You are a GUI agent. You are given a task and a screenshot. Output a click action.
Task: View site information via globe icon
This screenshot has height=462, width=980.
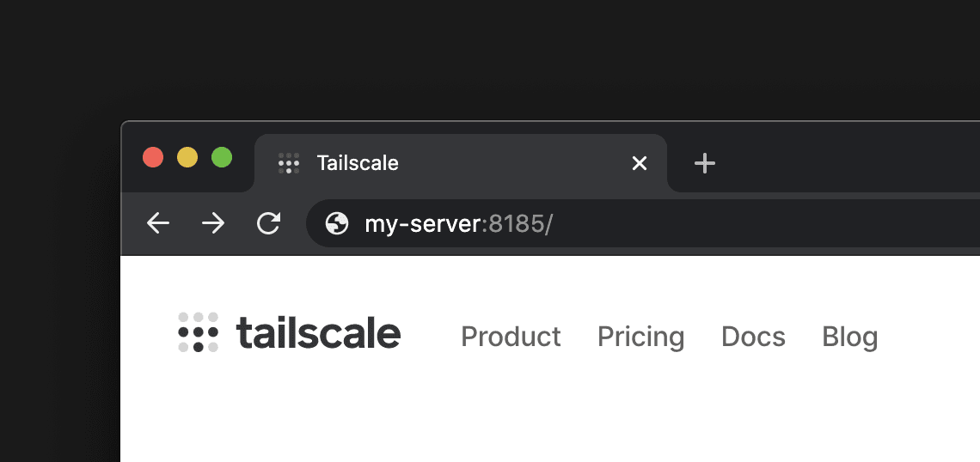(337, 224)
